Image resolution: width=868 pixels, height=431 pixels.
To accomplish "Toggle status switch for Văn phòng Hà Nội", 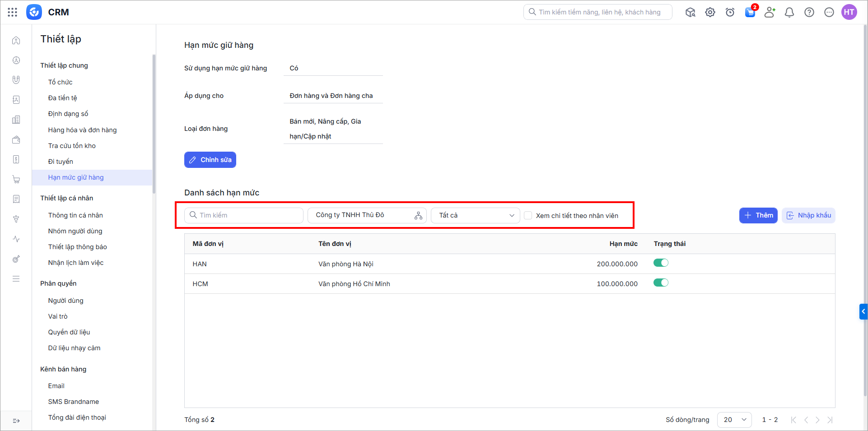I will [661, 263].
